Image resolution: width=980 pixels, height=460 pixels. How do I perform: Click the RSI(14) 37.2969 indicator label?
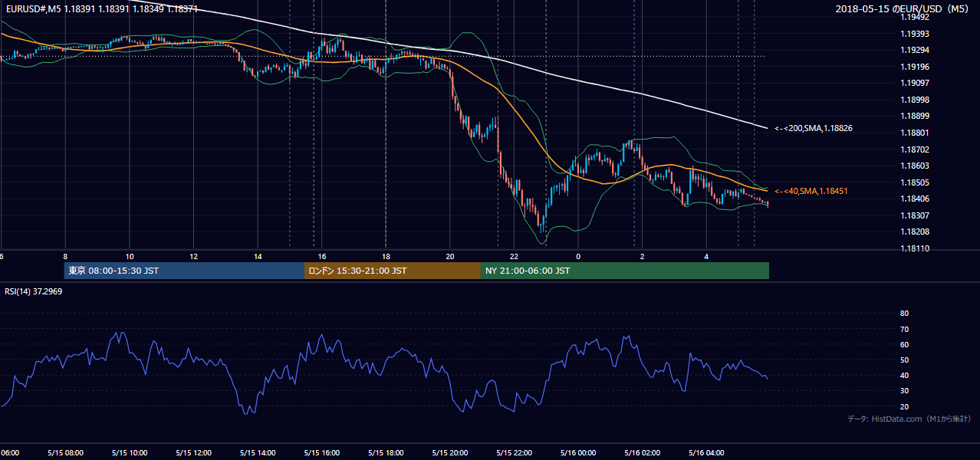point(34,291)
